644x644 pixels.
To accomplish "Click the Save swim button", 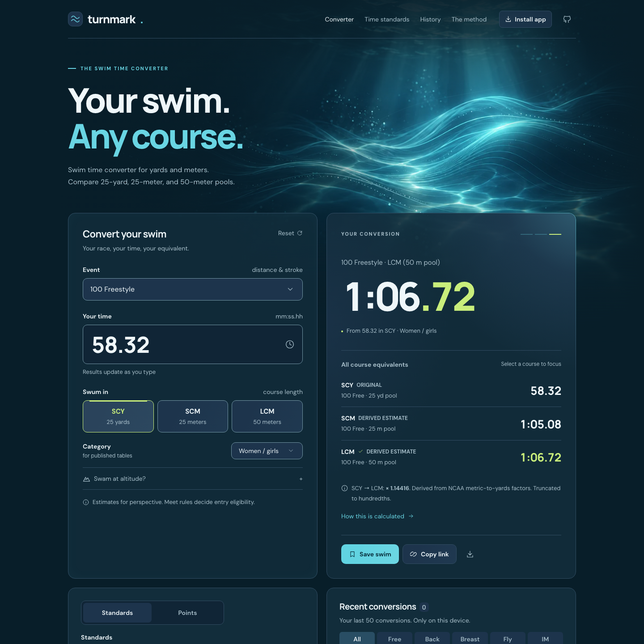I will point(370,554).
